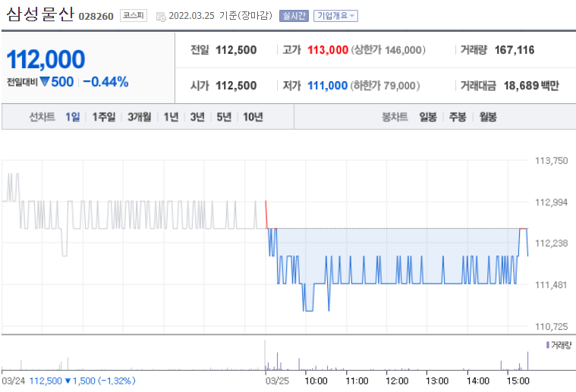Click the 상한가 146,000 text
Viewport: 576px width, 392px height.
389,50
